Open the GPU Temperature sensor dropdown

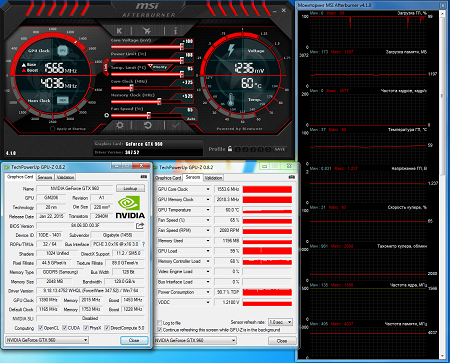pos(208,210)
